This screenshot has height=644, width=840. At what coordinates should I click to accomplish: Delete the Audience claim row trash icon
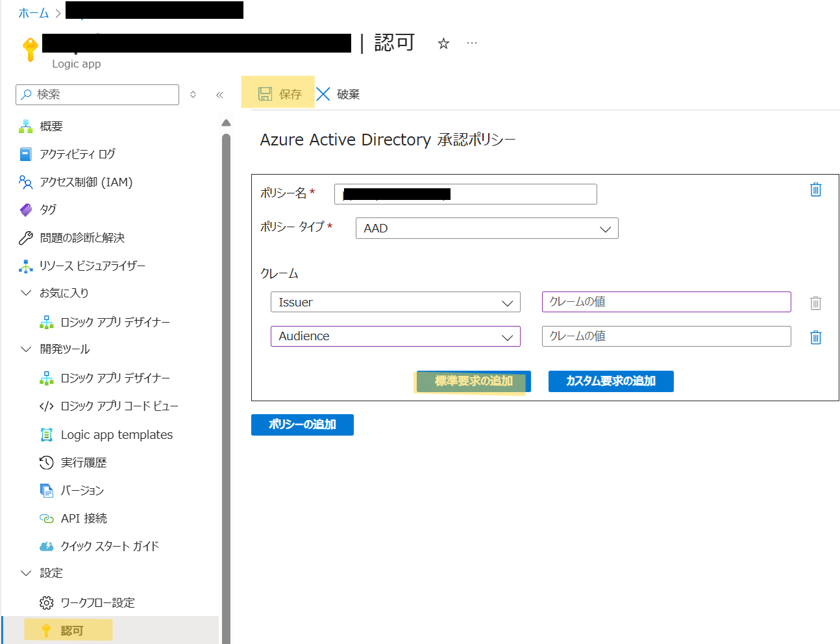tap(815, 337)
